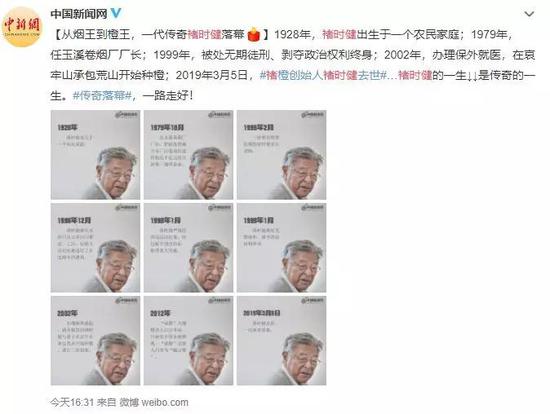Click the blue verified badge

tap(116, 13)
